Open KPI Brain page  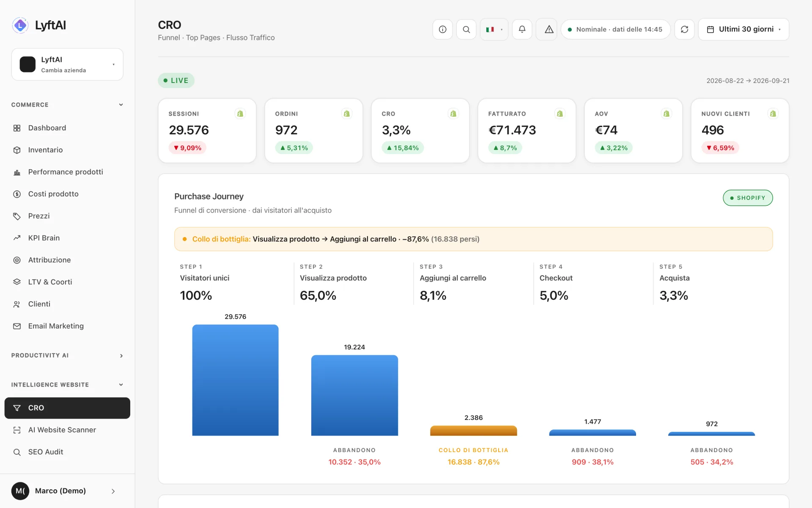pyautogui.click(x=67, y=238)
